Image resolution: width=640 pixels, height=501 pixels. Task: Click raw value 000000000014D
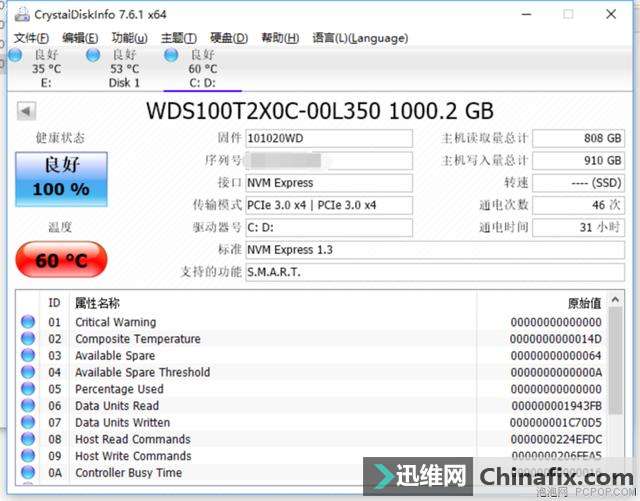556,339
